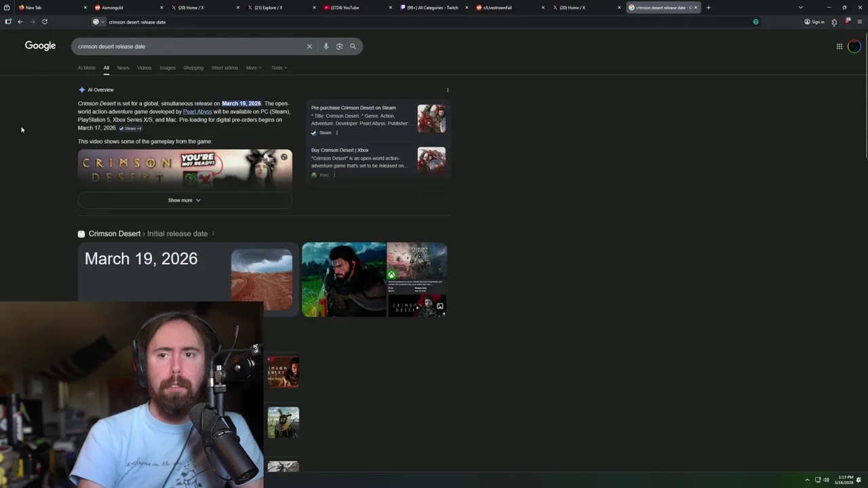868x488 pixels.
Task: Switch to AI Mode tab
Action: (87, 68)
